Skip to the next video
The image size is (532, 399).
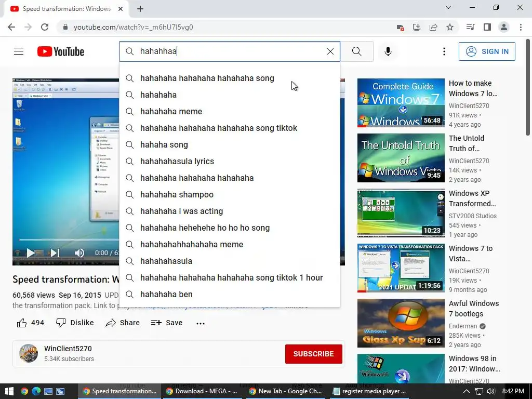[55, 253]
